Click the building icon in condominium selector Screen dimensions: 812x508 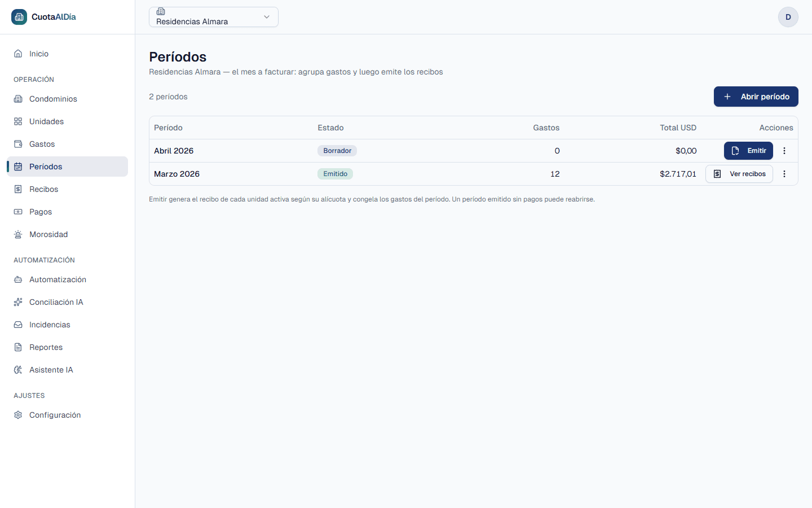tap(161, 11)
